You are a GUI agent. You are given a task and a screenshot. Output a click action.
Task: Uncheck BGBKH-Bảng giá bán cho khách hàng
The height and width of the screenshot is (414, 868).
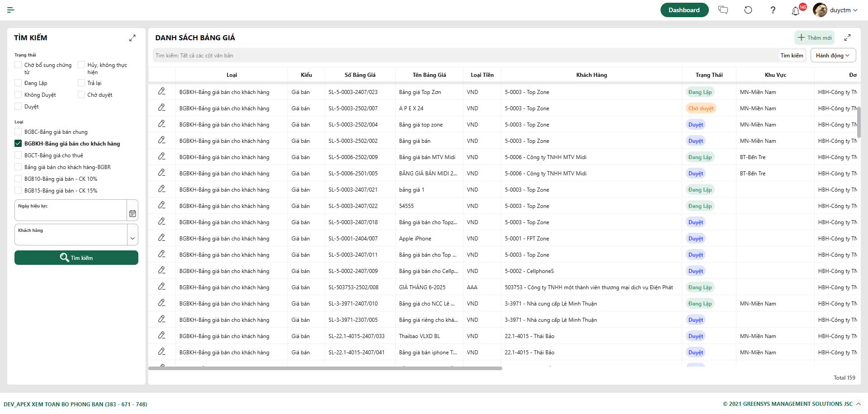[x=18, y=143]
